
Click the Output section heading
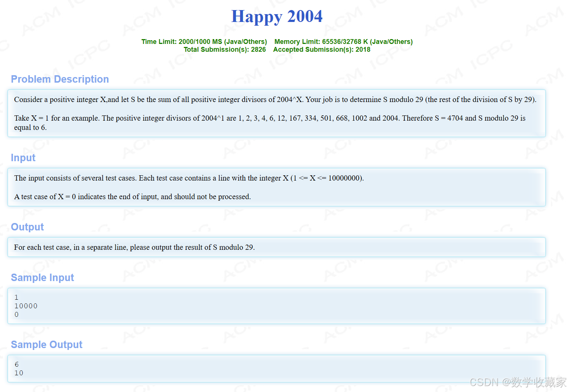click(27, 227)
